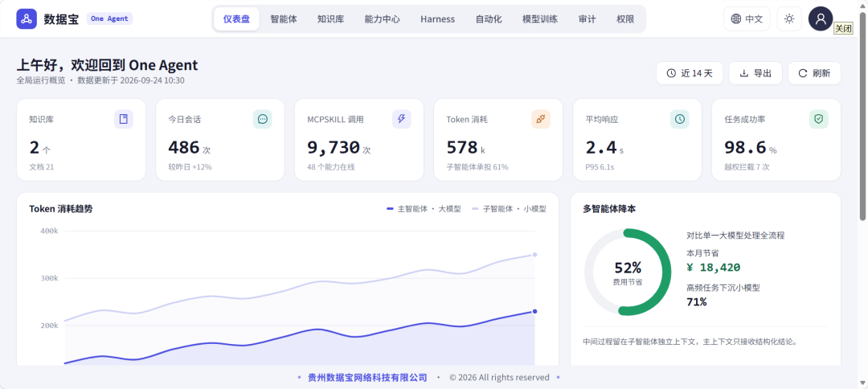Click the 数据宝 logo icon

(27, 18)
